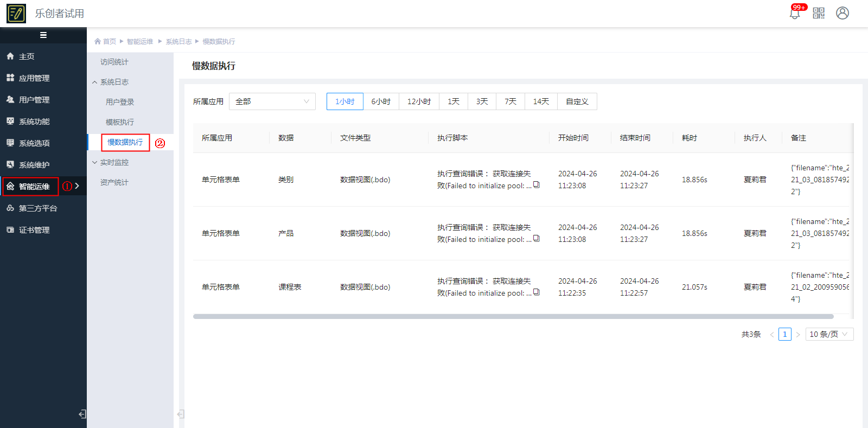
Task: Click the horizontal table scrollbar
Action: click(513, 316)
